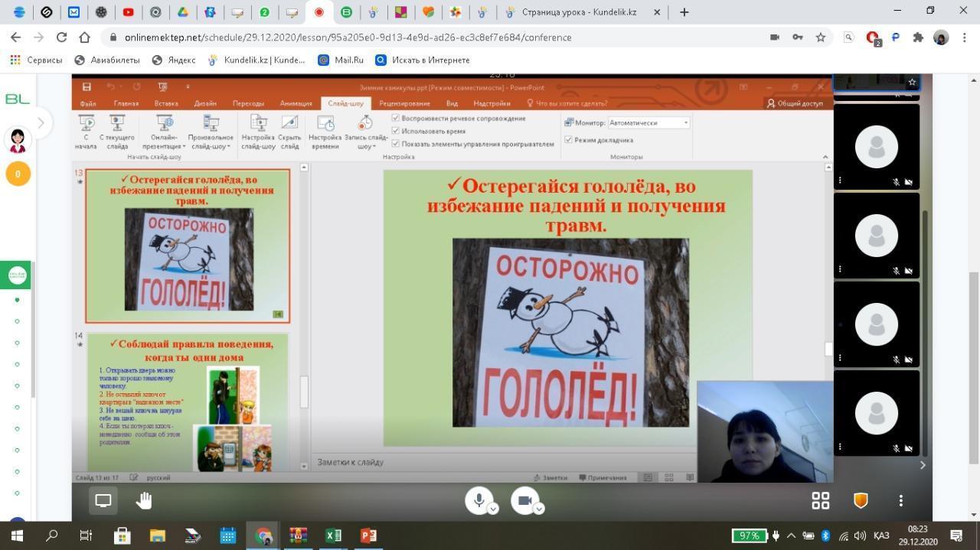
Task: Raise hand in the conference
Action: point(144,500)
